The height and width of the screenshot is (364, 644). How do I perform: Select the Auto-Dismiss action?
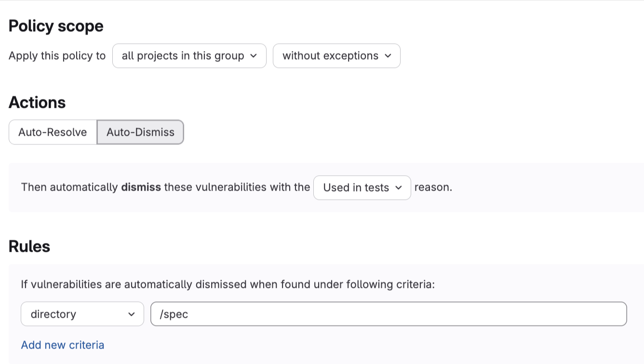click(x=140, y=132)
